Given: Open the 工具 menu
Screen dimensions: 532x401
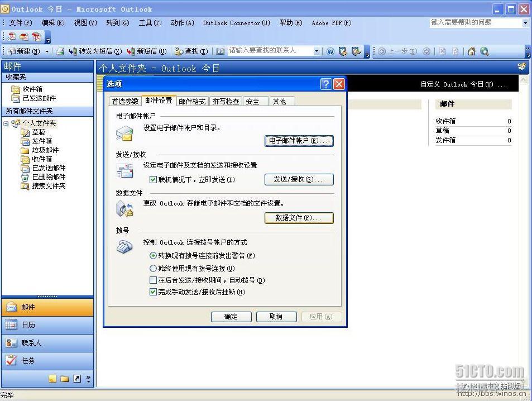Looking at the screenshot, I should [x=150, y=23].
